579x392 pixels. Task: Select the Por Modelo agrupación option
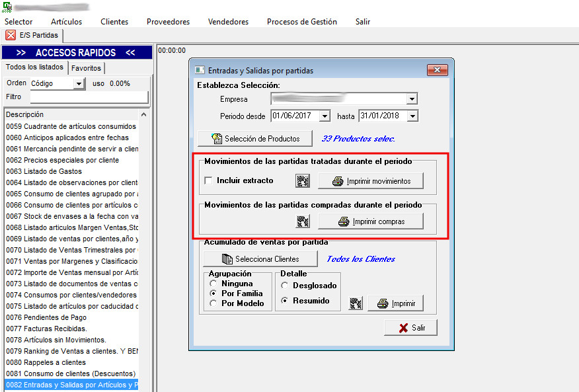(x=213, y=303)
